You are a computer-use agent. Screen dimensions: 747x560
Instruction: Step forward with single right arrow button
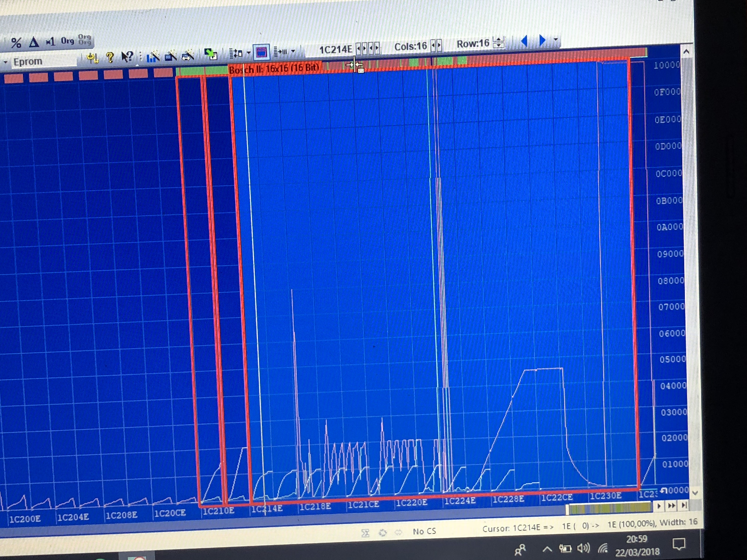[659, 506]
